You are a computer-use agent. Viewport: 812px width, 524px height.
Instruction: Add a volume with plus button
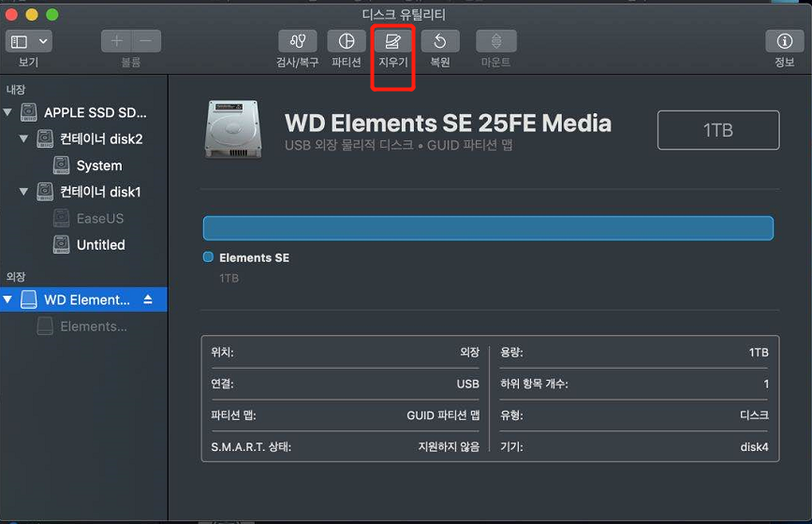(117, 41)
